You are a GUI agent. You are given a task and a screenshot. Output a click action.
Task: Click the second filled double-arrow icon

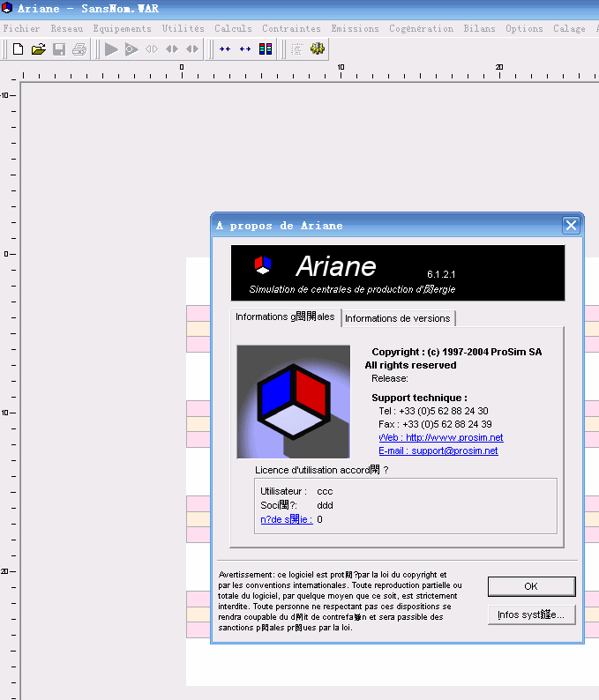click(x=192, y=49)
